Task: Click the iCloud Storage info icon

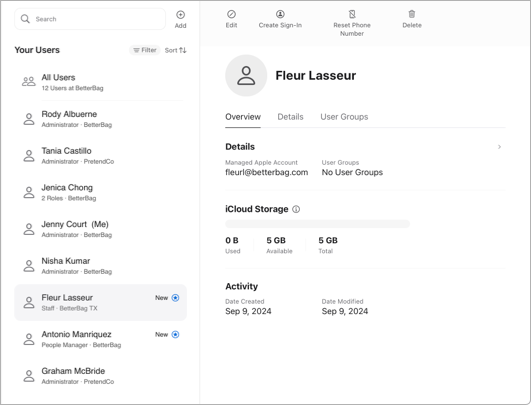Action: (296, 209)
